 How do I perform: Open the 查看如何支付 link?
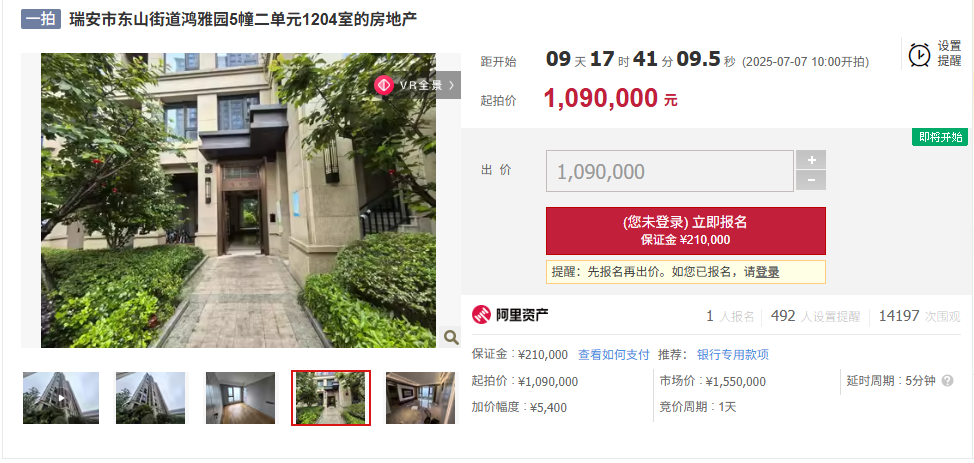point(614,354)
